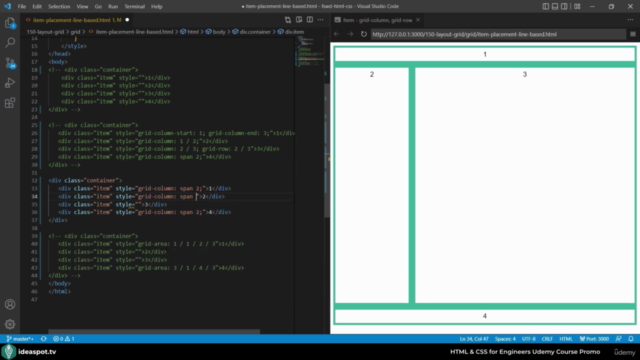Click the feedback icon in status bar
Screen dimensions: 640x360
619,339
